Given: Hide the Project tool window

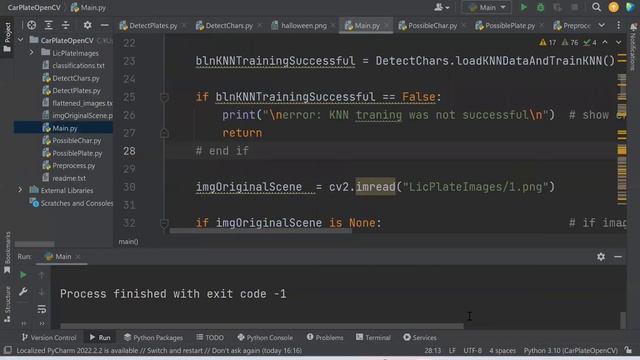Looking at the screenshot, I should (x=104, y=25).
